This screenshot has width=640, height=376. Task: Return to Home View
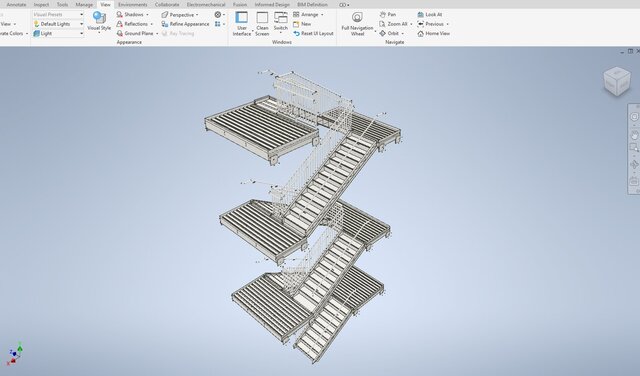click(433, 33)
